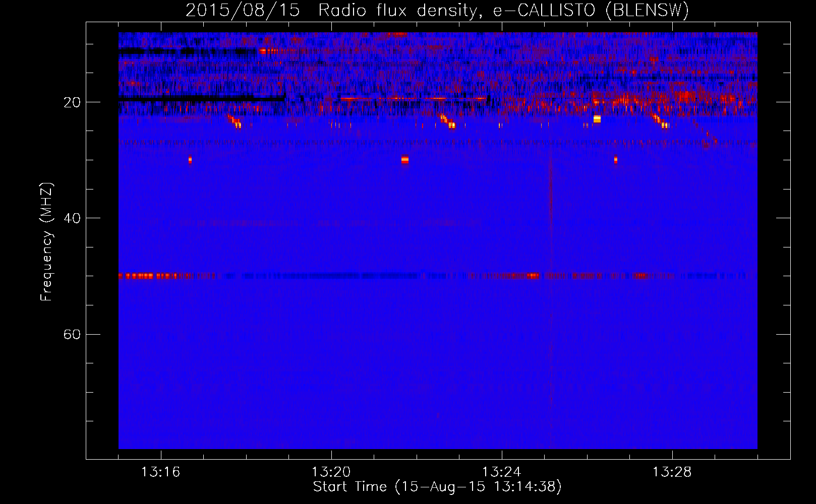816x504 pixels.
Task: Click the 'Frequency (MHZ)' axis label
Action: coord(46,242)
